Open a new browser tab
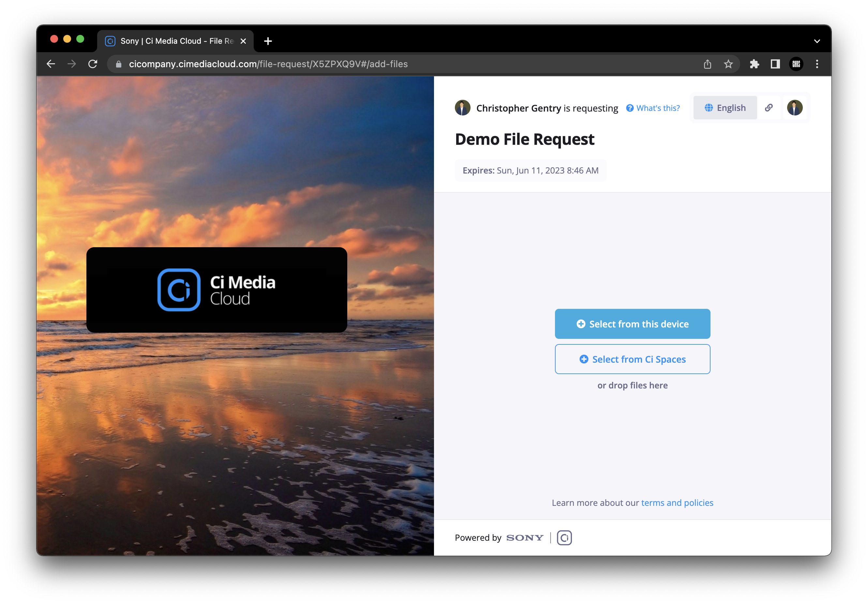The image size is (868, 604). 268,41
